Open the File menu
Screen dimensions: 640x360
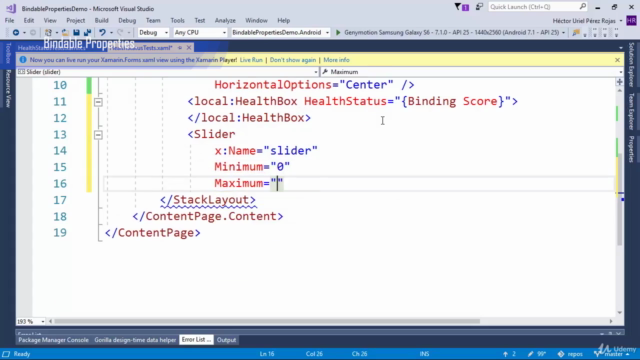(x=9, y=20)
